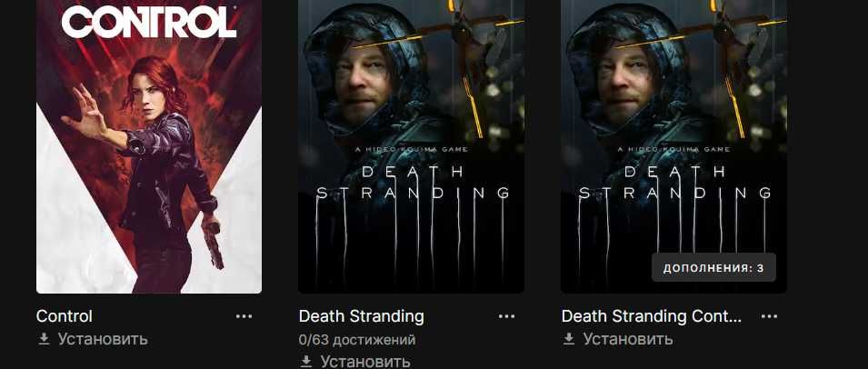The image size is (868, 369).
Task: Open the Death Stranding title link
Action: [362, 316]
